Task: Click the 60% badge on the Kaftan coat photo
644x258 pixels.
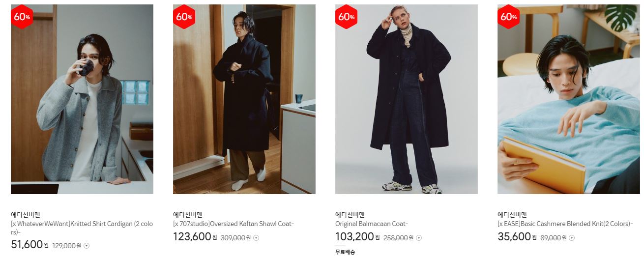Action: pyautogui.click(x=184, y=17)
